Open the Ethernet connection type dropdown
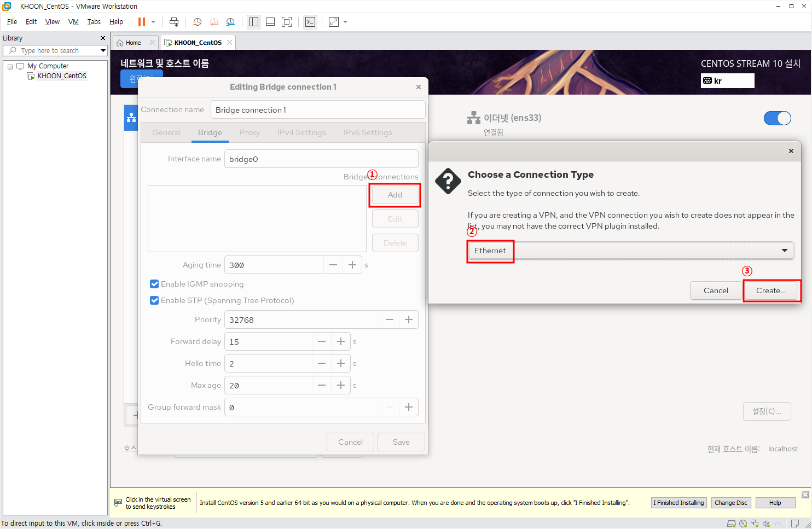 (631, 251)
